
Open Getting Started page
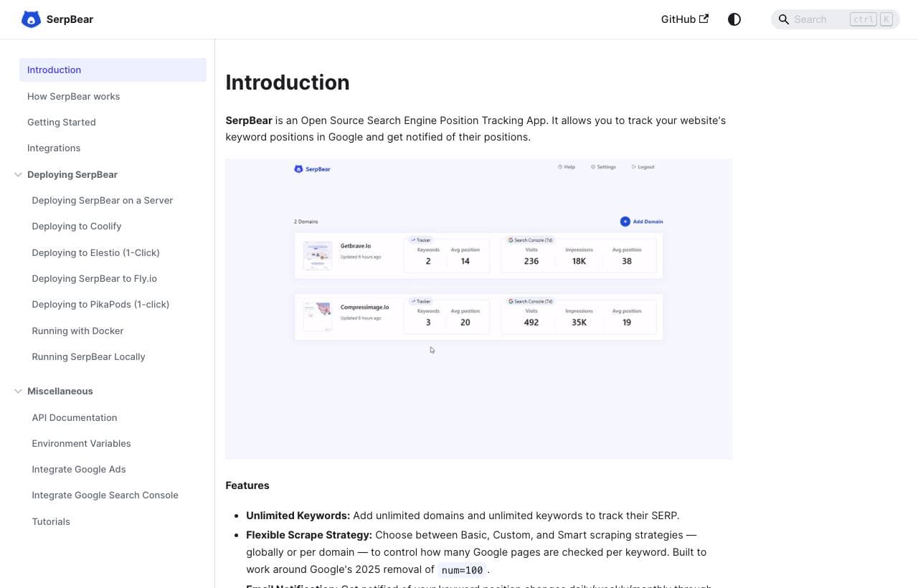tap(62, 122)
